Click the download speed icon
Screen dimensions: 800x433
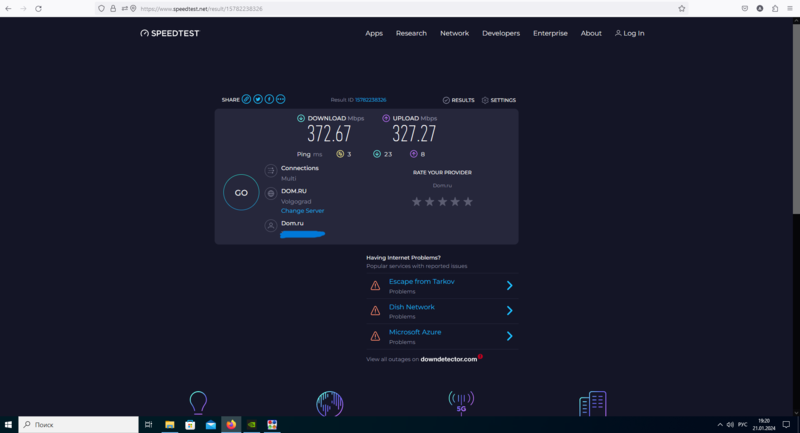click(x=301, y=118)
